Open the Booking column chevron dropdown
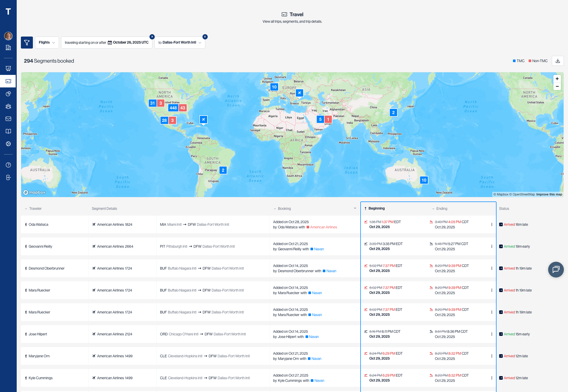Viewport: 568px width, 392px height. pos(355,208)
